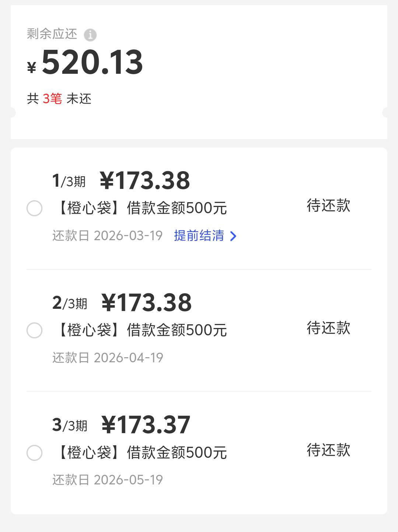Image resolution: width=398 pixels, height=532 pixels.
Task: Tap the 2/3期 period label
Action: (x=70, y=304)
